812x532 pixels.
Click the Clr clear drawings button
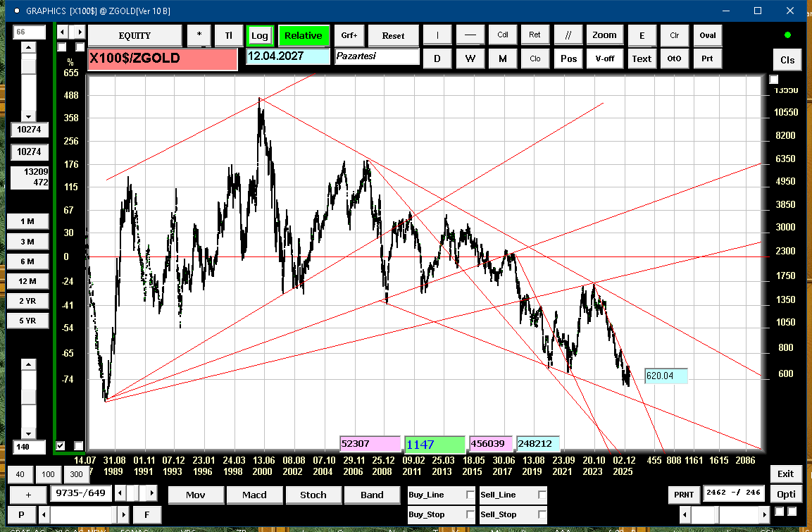point(674,35)
